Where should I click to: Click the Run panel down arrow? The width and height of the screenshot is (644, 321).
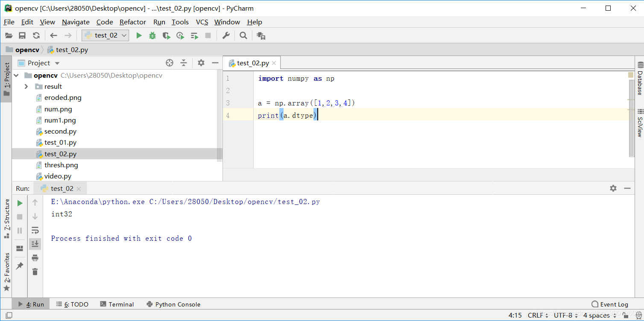pyautogui.click(x=35, y=216)
